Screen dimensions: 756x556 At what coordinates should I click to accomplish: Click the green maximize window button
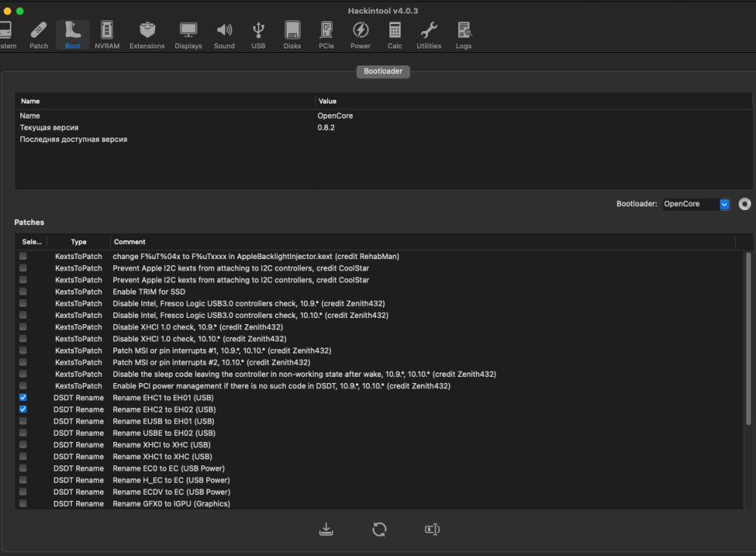pyautogui.click(x=20, y=11)
